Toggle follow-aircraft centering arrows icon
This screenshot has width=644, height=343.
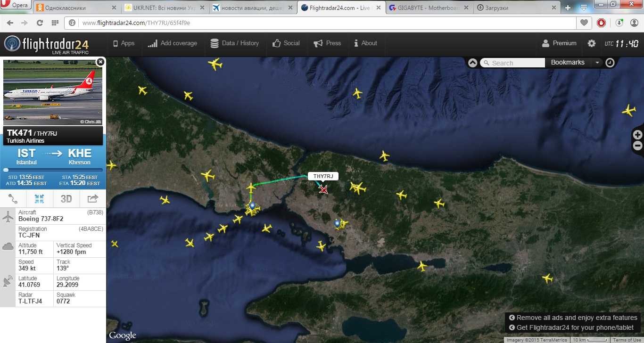[40, 199]
